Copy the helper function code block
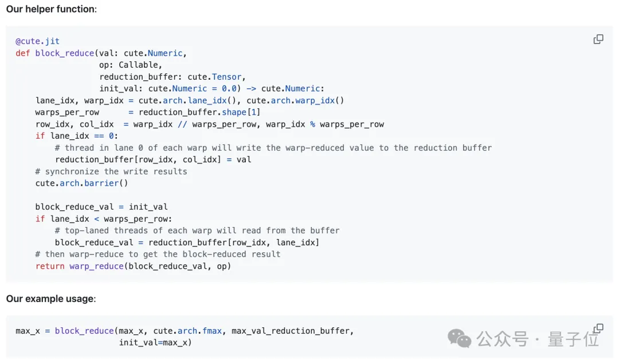This screenshot has width=619, height=364. (x=598, y=40)
